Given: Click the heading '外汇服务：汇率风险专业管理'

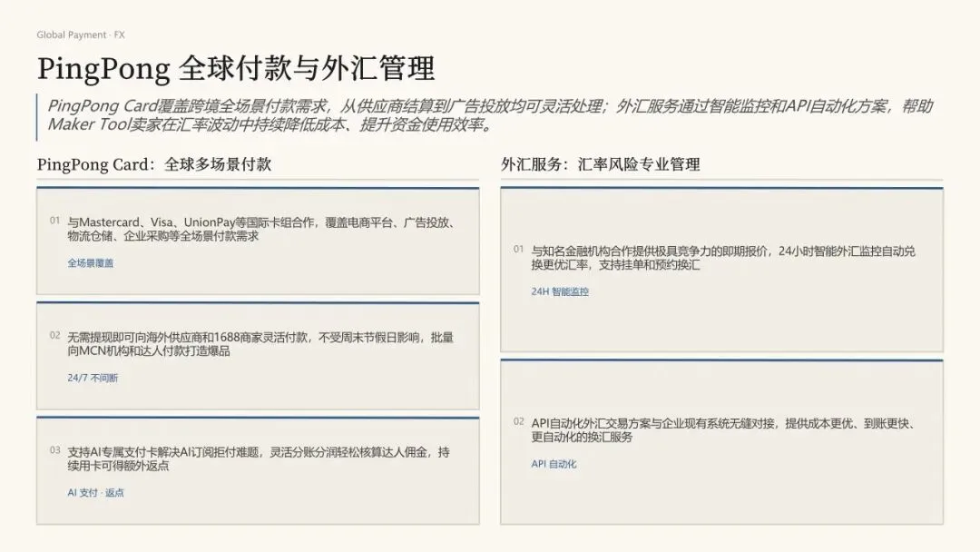Looking at the screenshot, I should click(600, 164).
